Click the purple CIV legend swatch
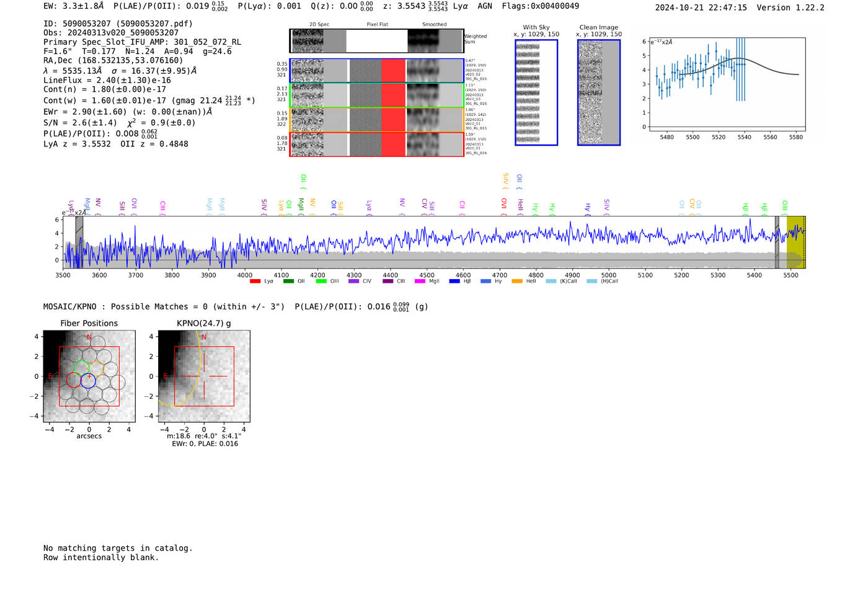868x591 pixels. (x=354, y=282)
